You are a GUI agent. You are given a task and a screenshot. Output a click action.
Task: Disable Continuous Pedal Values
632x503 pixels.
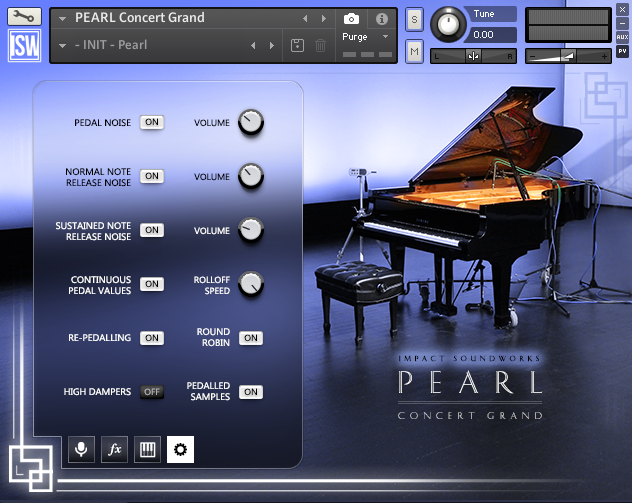(152, 284)
